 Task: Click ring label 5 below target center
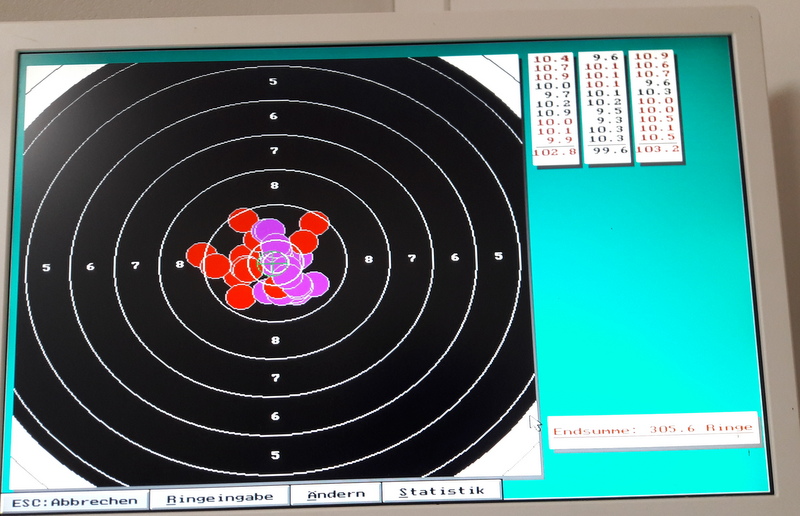[275, 454]
